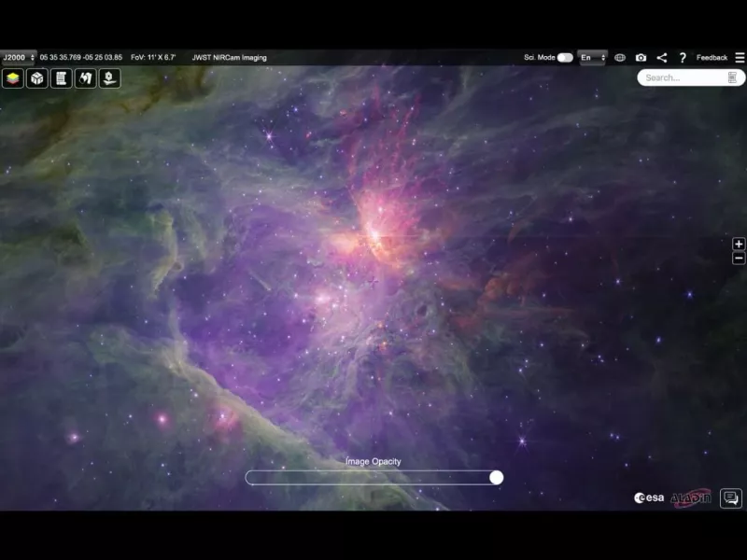
Task: Click the coordinates 05 35 35.769 -05 25 03.85
Action: [x=81, y=58]
